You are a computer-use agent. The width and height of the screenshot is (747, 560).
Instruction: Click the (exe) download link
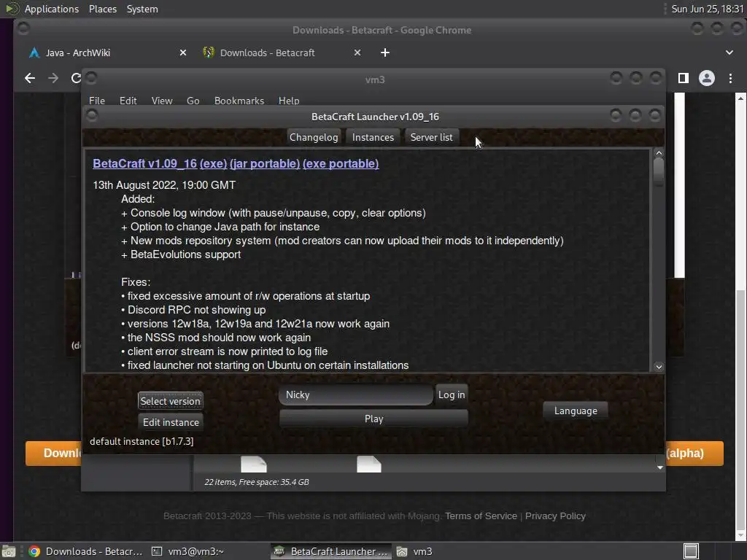click(214, 164)
